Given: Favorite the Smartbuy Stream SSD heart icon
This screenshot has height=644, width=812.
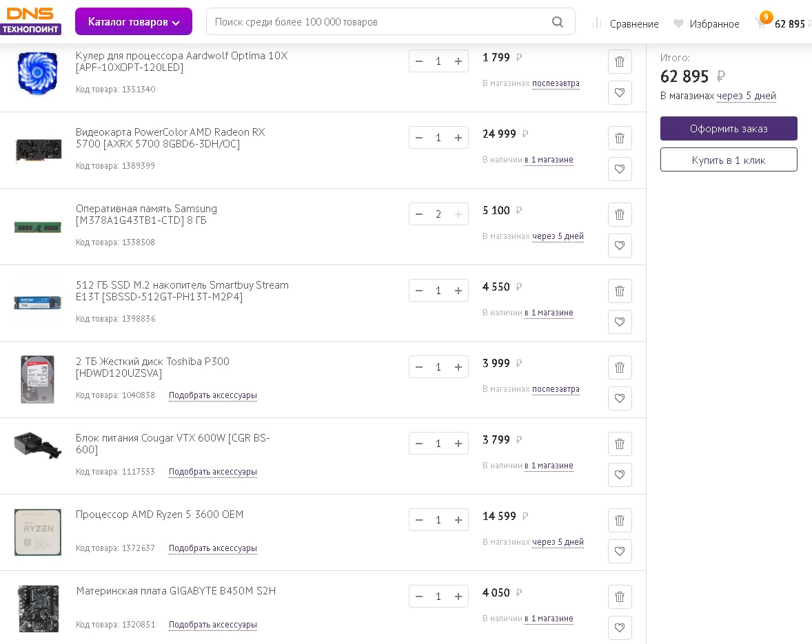Looking at the screenshot, I should tap(620, 322).
